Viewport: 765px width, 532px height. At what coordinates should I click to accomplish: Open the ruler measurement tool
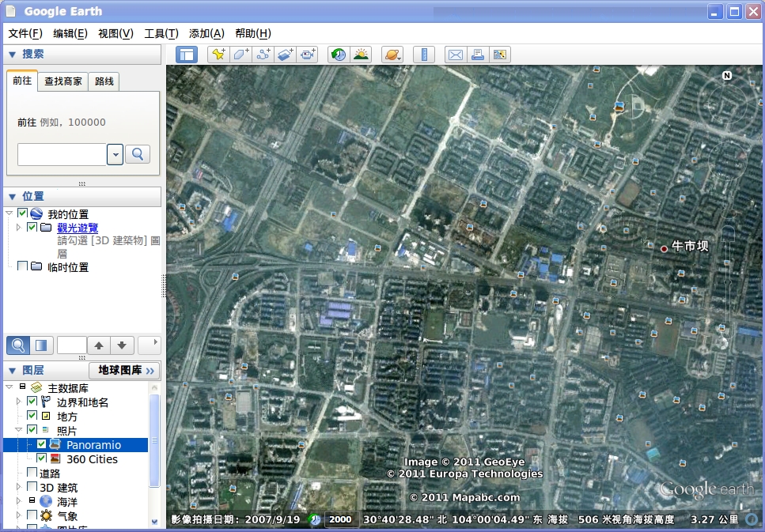(424, 55)
